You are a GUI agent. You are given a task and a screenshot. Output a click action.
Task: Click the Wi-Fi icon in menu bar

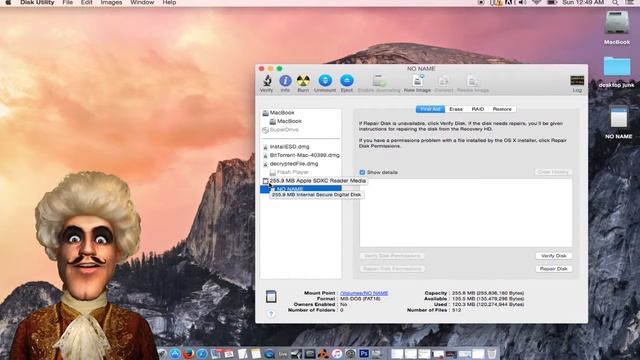537,3
